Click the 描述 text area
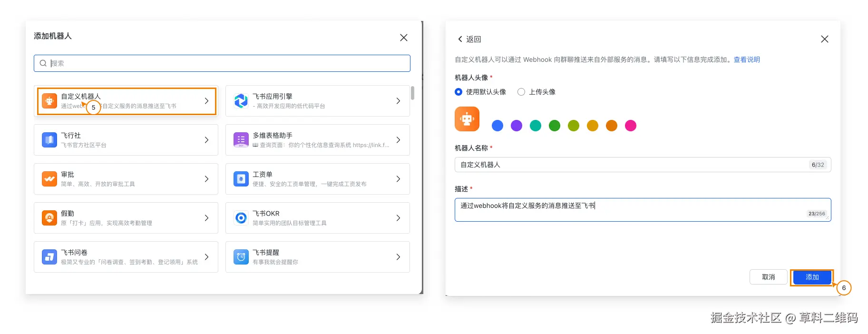The image size is (868, 334). coord(643,210)
